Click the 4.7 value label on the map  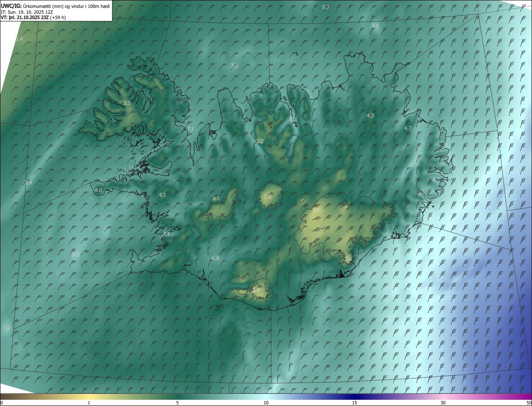coord(408,128)
